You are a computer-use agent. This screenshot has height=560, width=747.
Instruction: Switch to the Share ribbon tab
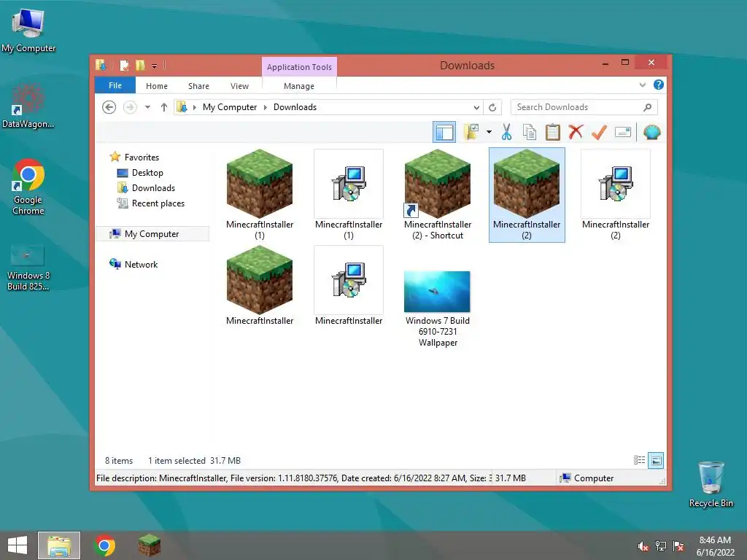(198, 86)
